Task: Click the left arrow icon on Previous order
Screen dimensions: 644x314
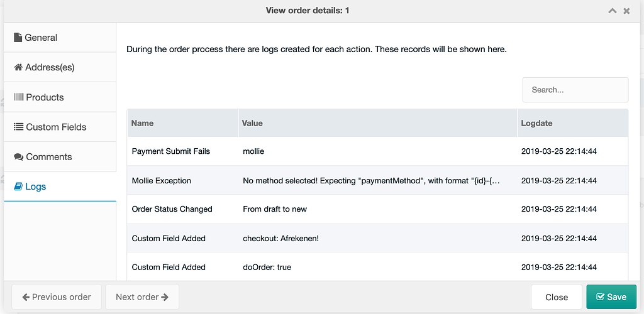Action: point(26,297)
